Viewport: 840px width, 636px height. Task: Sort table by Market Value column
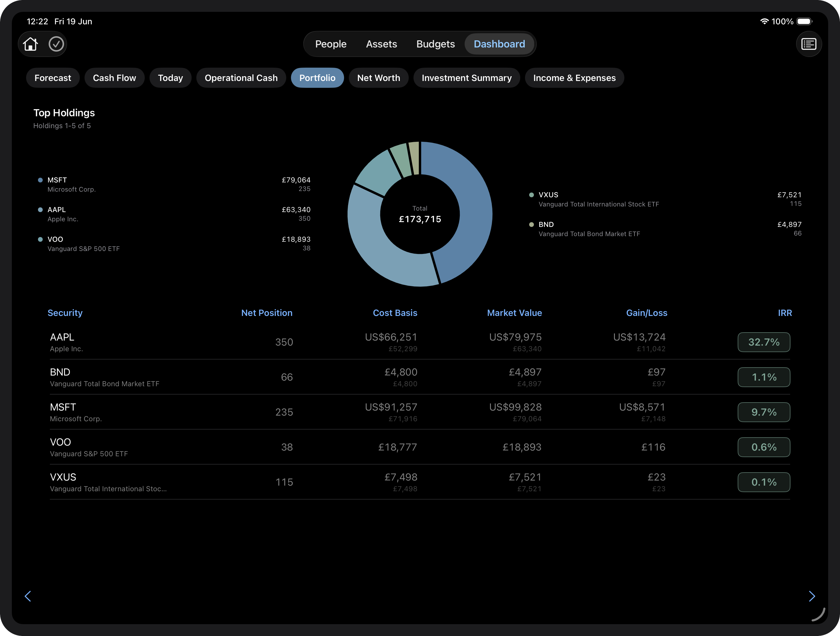515,313
